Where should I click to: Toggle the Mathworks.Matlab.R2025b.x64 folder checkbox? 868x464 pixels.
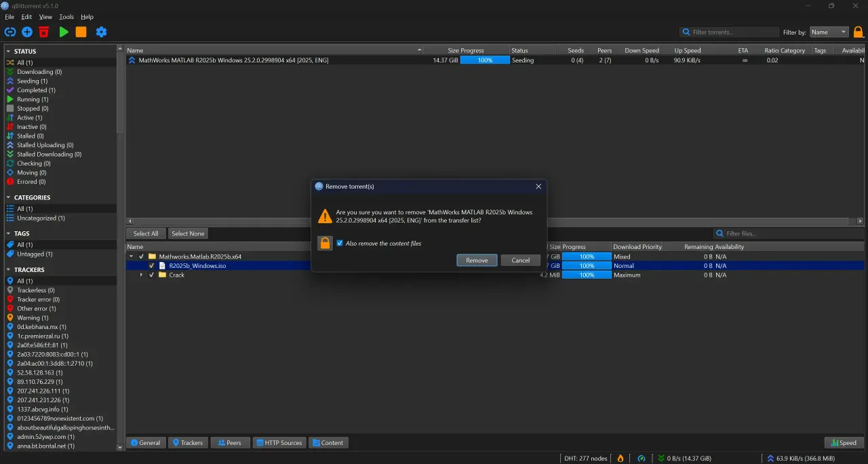click(x=142, y=256)
